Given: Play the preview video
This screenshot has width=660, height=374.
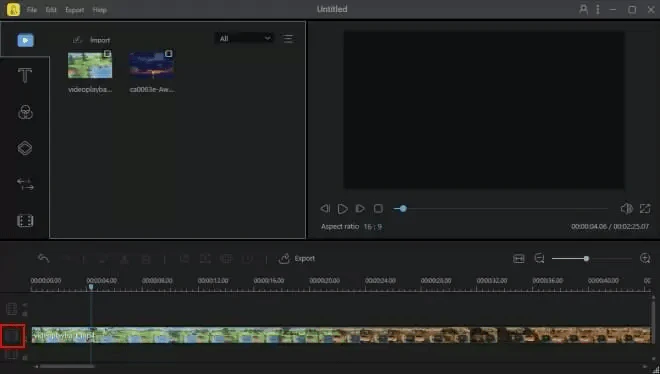Looking at the screenshot, I should tap(343, 209).
